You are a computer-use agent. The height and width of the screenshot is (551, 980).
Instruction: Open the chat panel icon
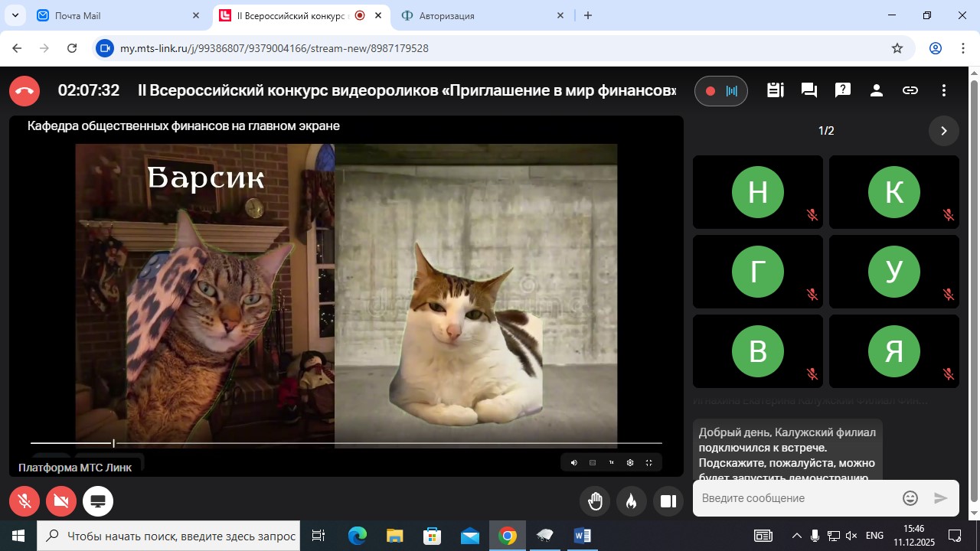click(x=808, y=90)
